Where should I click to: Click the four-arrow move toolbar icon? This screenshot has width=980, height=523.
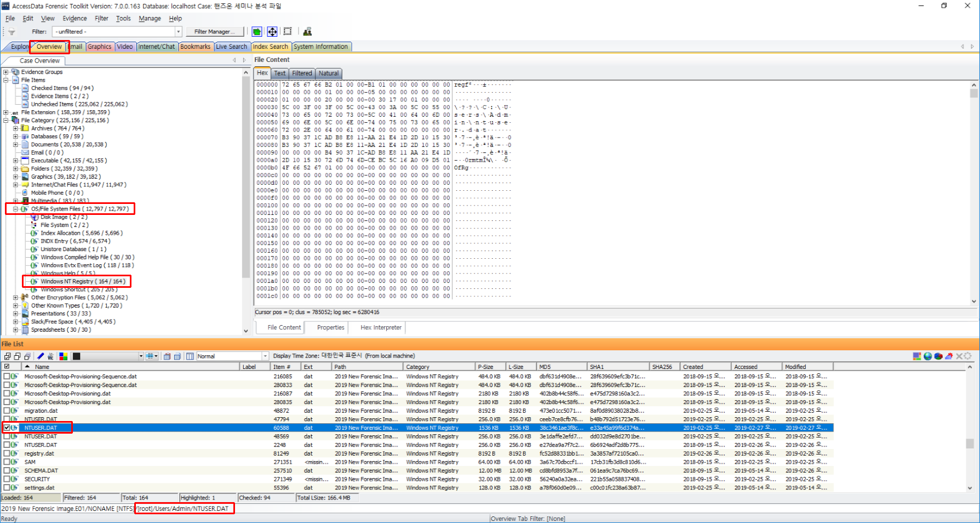tap(272, 32)
